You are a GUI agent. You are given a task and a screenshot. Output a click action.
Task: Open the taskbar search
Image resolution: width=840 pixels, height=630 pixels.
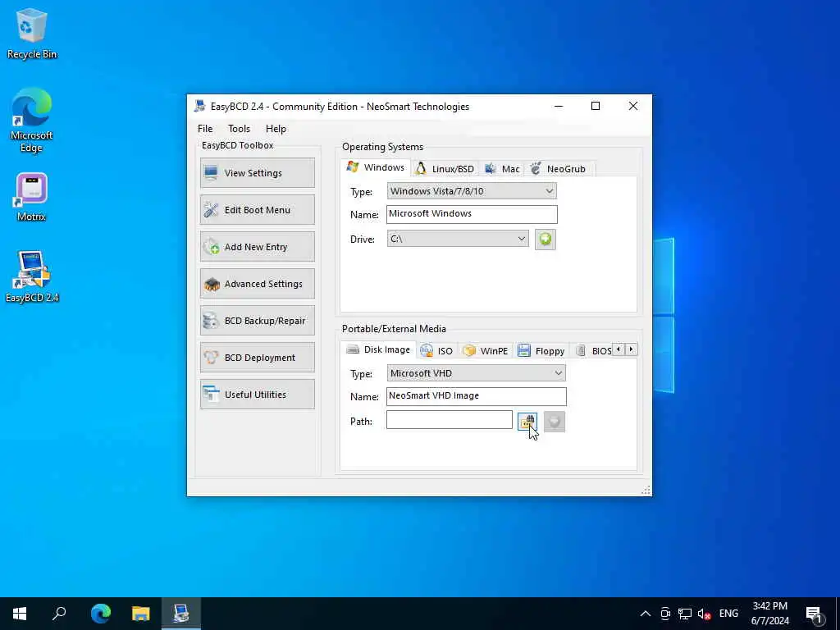point(59,614)
